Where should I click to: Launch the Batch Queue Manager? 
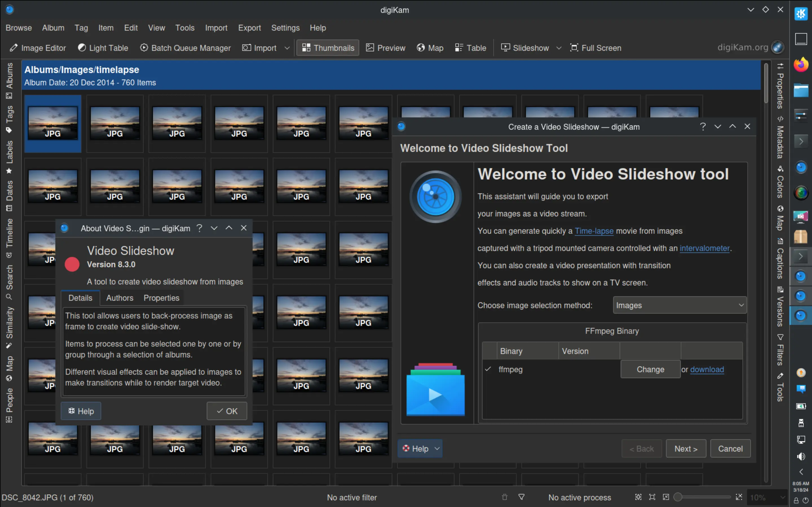point(185,48)
